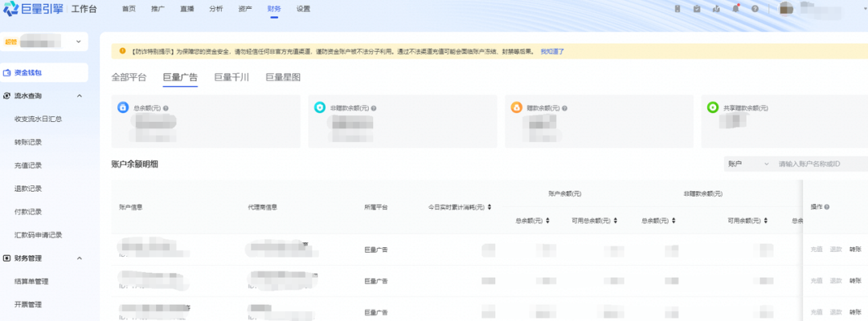Switch to 巨量星图 tab

[283, 77]
